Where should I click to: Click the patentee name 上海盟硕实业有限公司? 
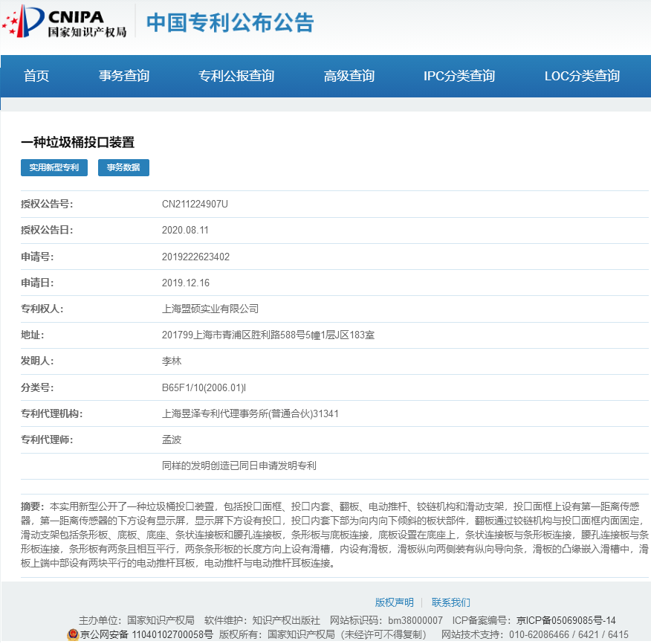tap(210, 309)
